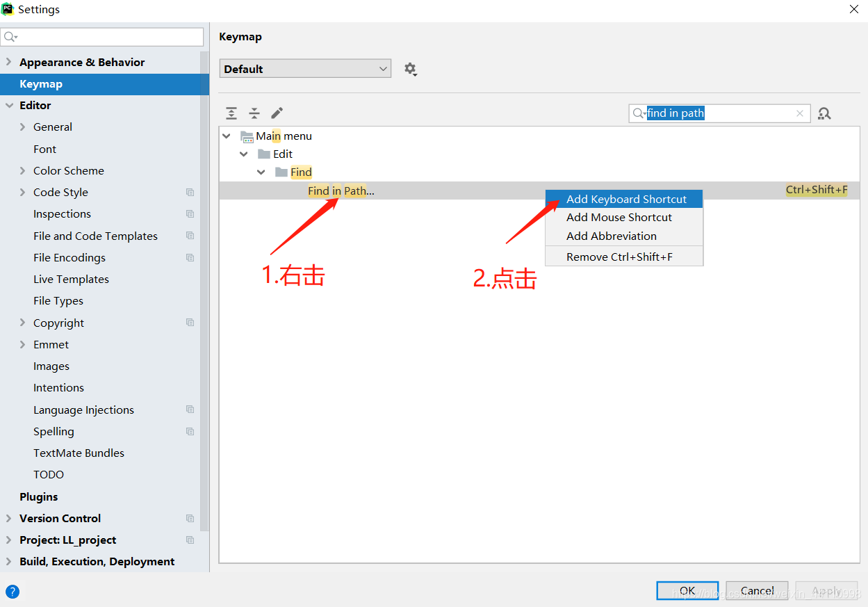Viewport: 868px width, 607px height.
Task: Choose Add Mouse Shortcut from context menu
Action: (x=624, y=218)
